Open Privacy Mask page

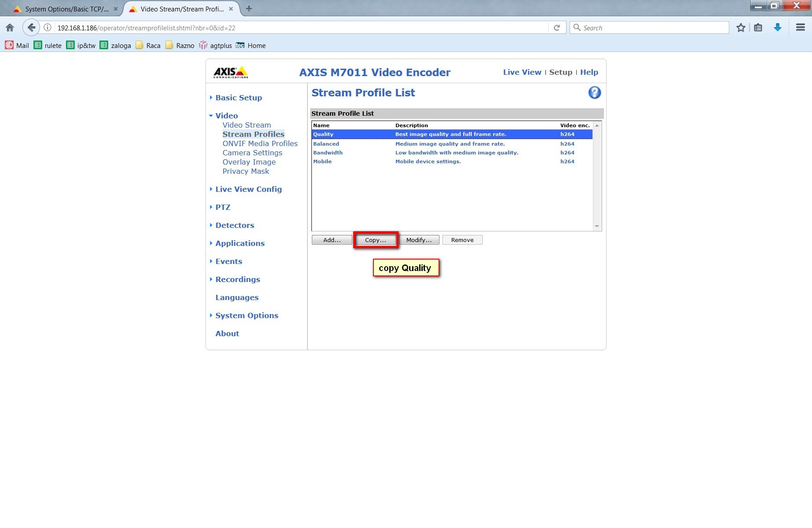(x=246, y=171)
